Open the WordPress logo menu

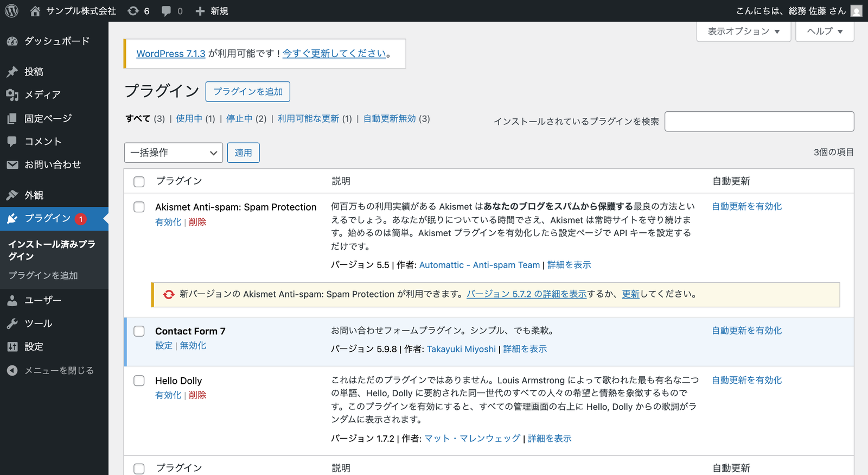tap(11, 11)
